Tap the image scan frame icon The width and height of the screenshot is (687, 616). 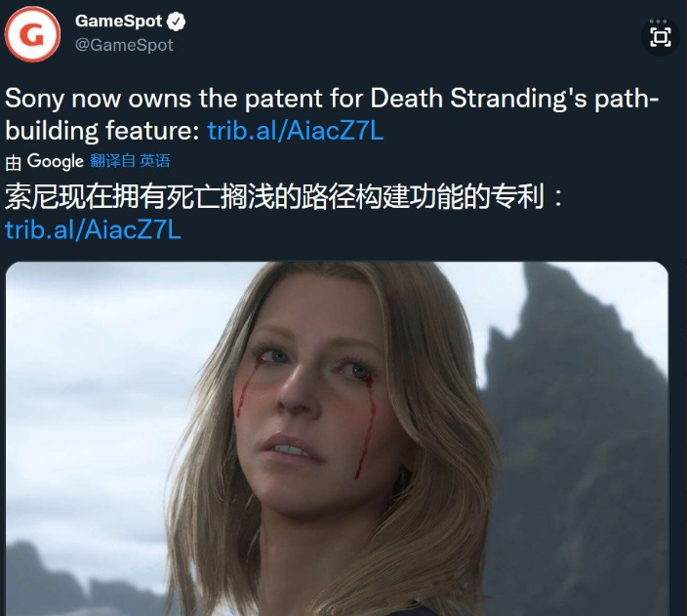[661, 37]
